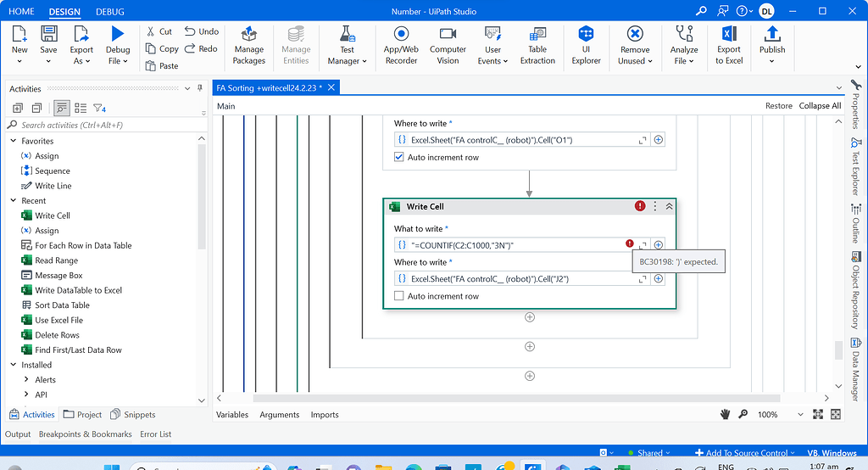Open the HOME ribbon tab
Viewport: 868px width, 470px height.
(21, 12)
